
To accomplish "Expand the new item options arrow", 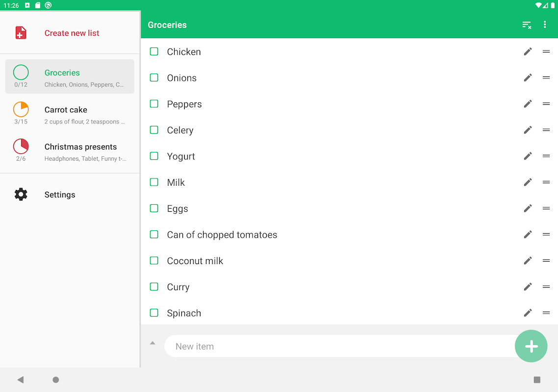I will point(152,343).
